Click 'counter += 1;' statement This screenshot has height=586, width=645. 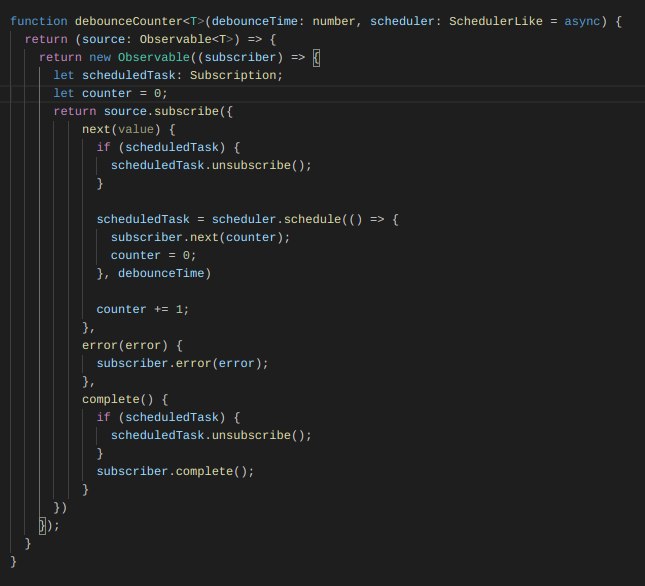point(143,309)
